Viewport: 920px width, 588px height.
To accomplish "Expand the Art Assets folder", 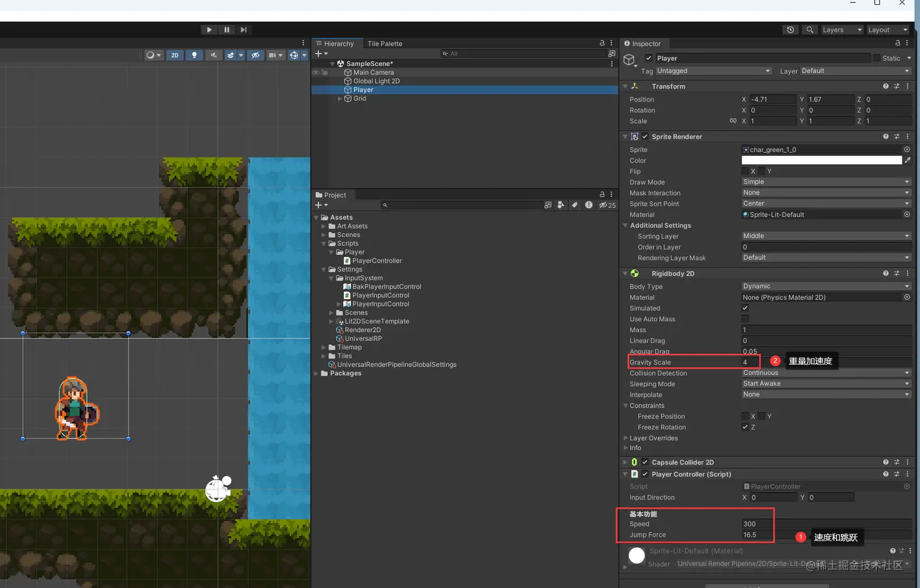I will (324, 226).
